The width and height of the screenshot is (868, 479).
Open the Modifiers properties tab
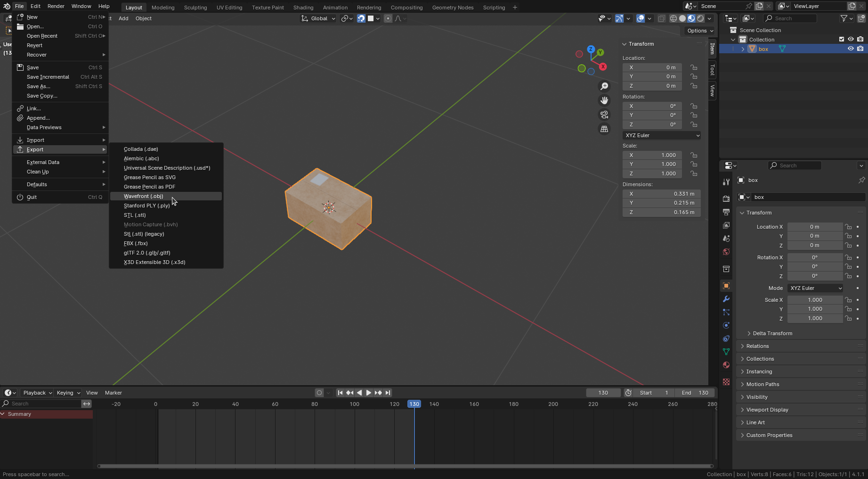726,299
